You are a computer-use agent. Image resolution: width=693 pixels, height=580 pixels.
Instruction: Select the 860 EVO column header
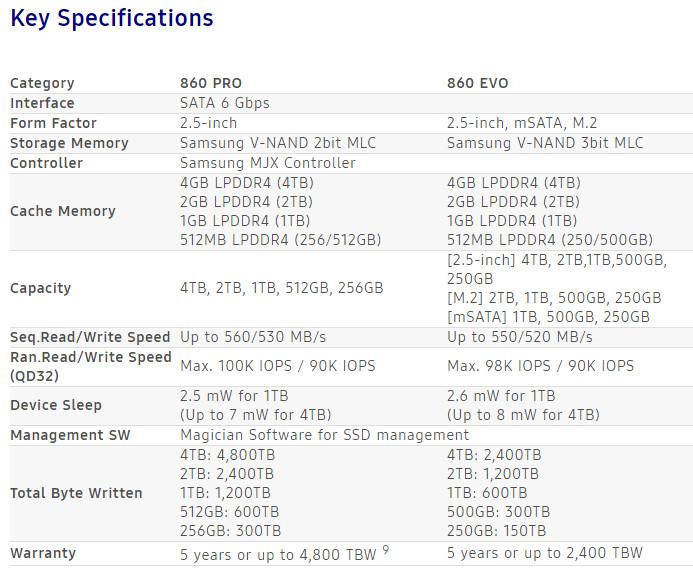[478, 83]
